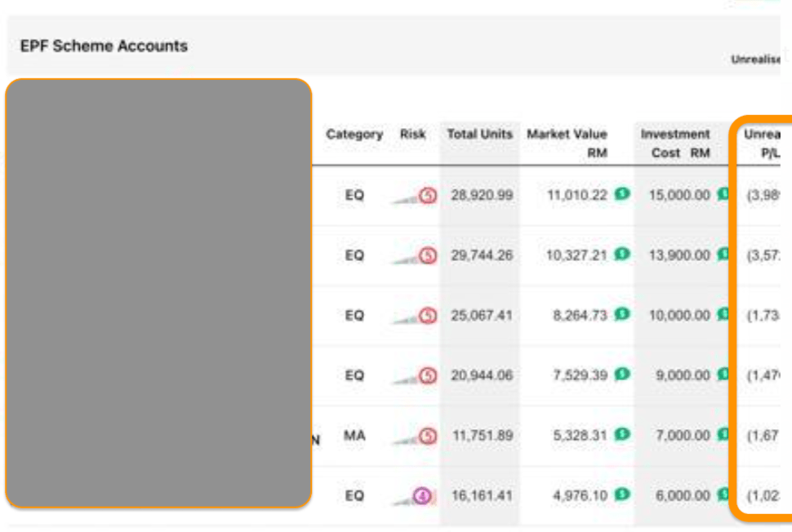This screenshot has width=792, height=532.
Task: Click green icon next to 4,976.10
Action: 622,494
